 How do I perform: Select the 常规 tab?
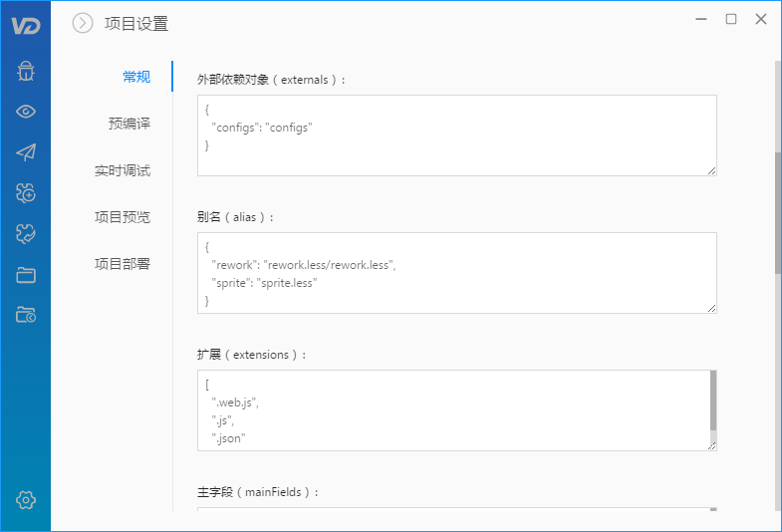coord(136,77)
